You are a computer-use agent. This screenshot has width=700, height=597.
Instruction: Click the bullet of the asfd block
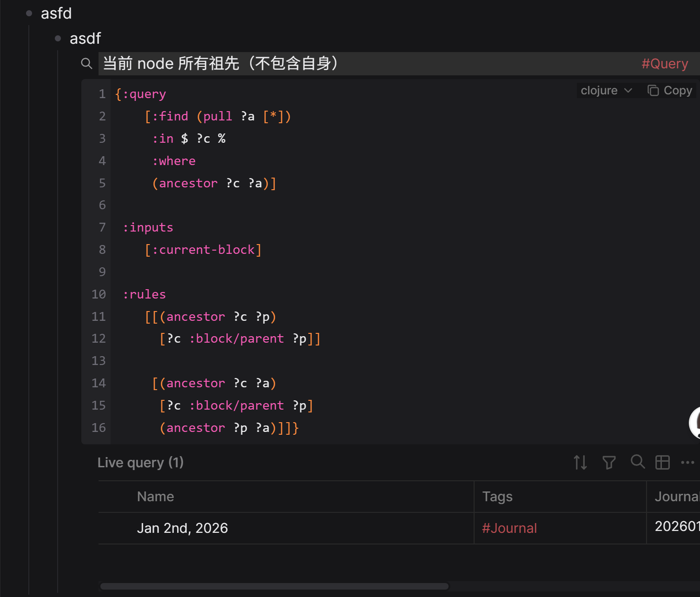tap(29, 13)
